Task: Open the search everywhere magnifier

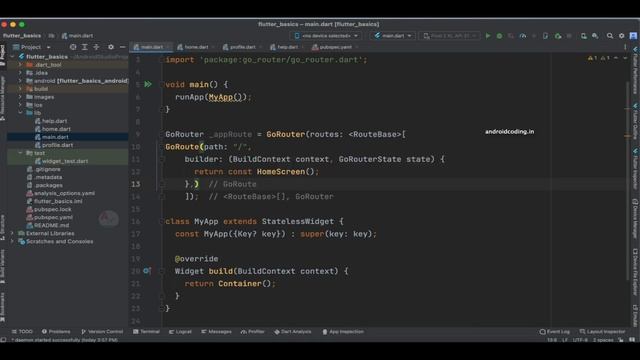Action: [610, 36]
